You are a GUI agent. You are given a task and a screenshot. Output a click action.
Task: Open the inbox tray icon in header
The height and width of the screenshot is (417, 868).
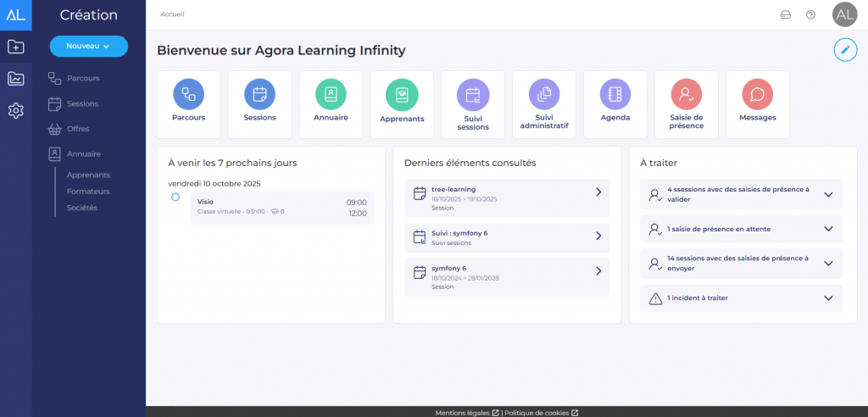pos(785,14)
